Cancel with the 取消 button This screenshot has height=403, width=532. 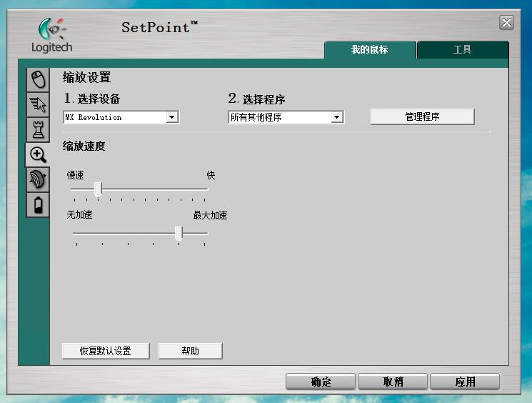point(393,382)
